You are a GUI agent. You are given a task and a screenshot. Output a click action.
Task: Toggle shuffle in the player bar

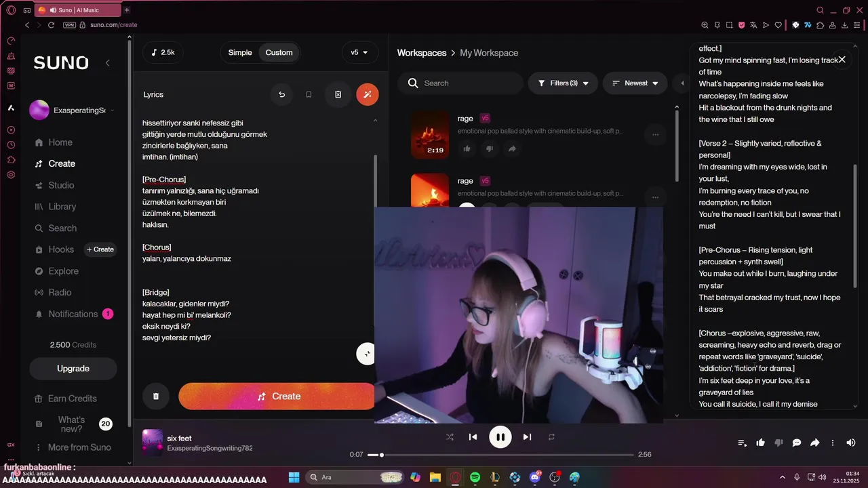(x=450, y=437)
